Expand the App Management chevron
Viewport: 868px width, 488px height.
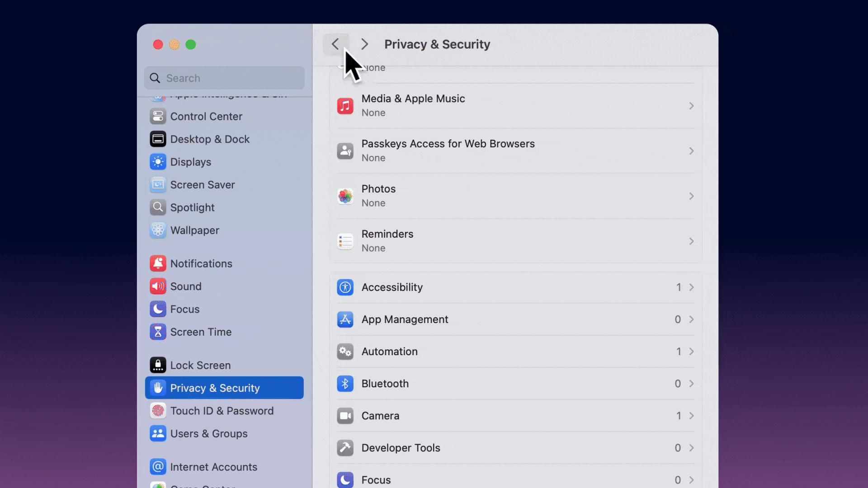[691, 319]
